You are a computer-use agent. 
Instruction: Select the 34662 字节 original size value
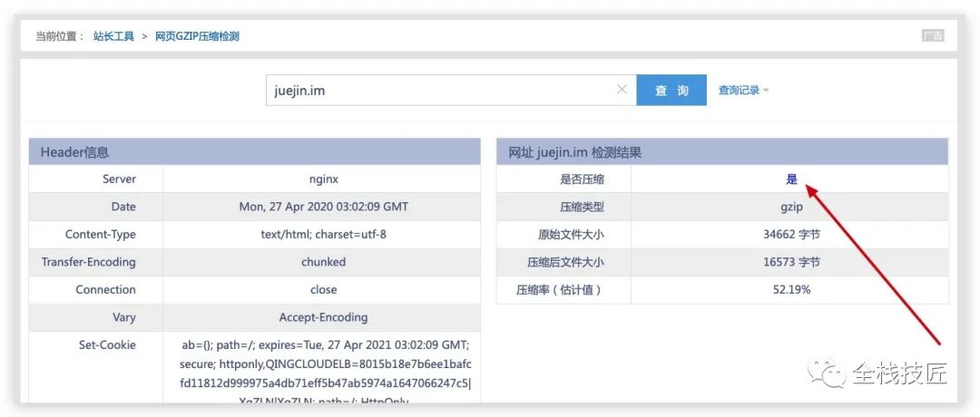(791, 235)
